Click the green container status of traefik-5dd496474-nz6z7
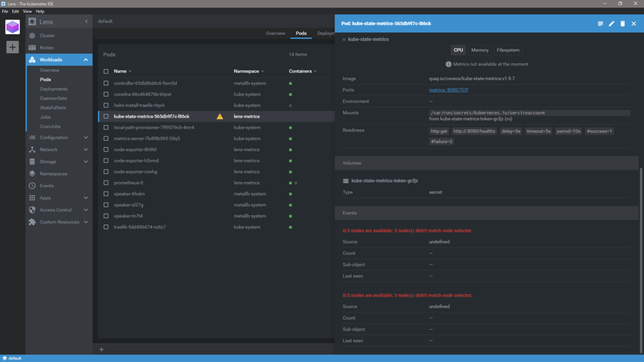The image size is (644, 362). [290, 227]
